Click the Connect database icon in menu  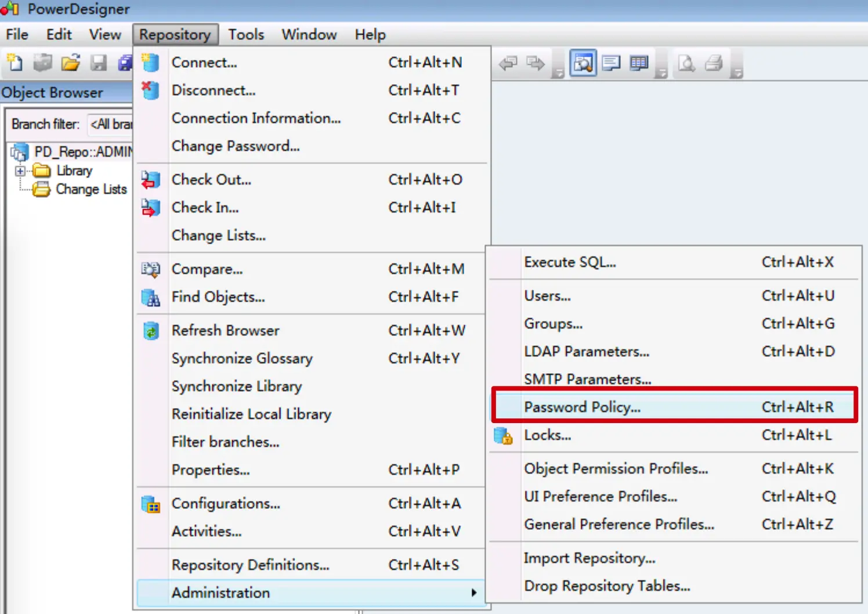pos(150,62)
